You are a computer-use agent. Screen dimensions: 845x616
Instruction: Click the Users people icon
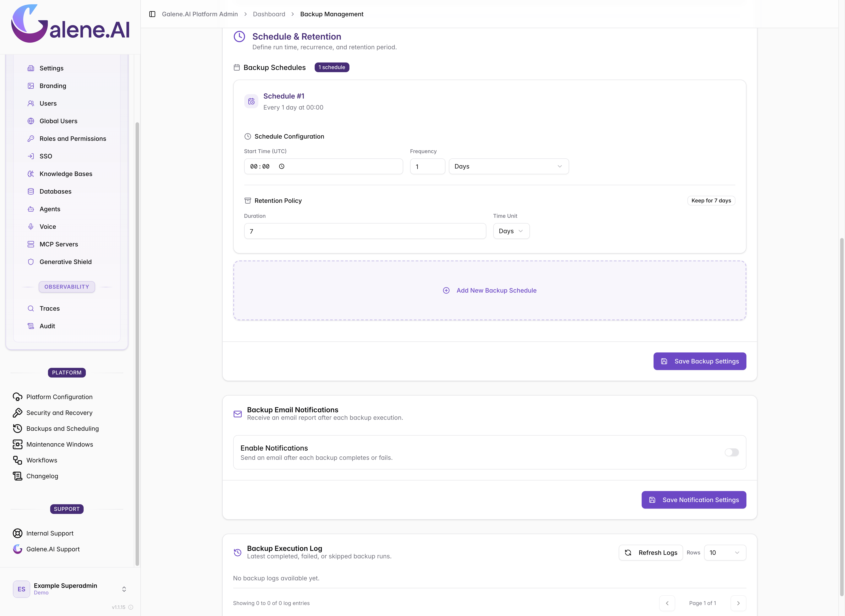[x=31, y=103]
